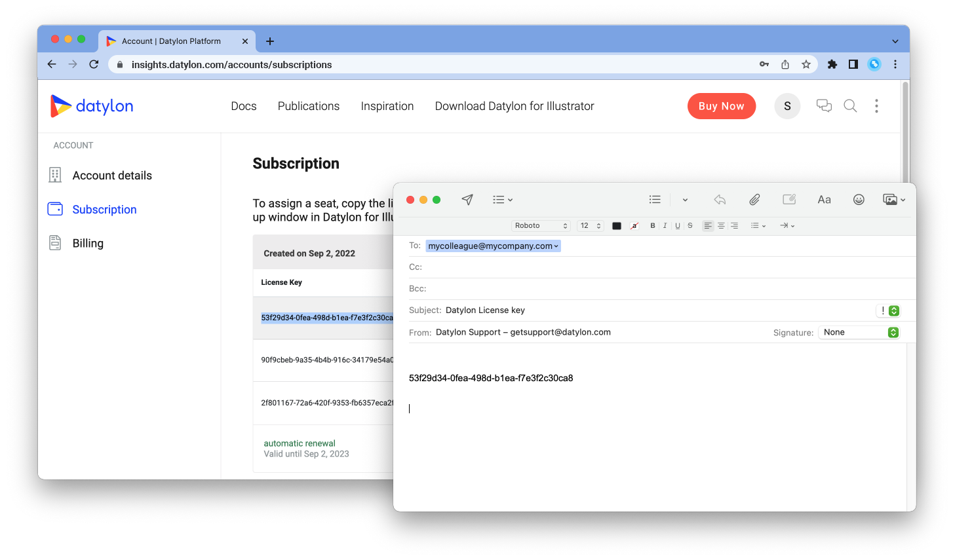Screen dimensions: 953x560
Task: Open the chat bubbles icon in Datylon header
Action: click(824, 106)
